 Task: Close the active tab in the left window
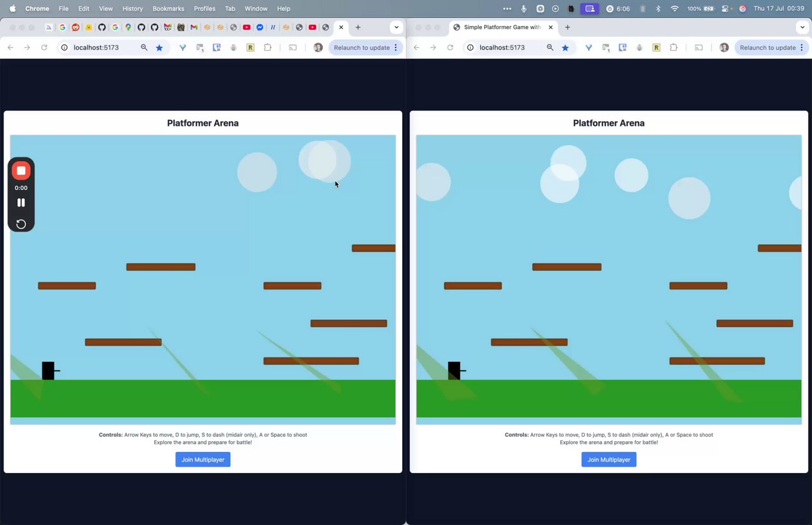(341, 27)
